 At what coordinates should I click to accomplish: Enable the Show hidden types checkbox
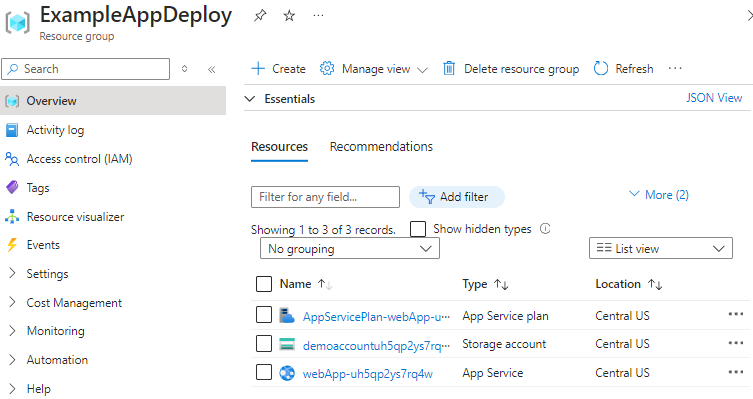pos(418,229)
